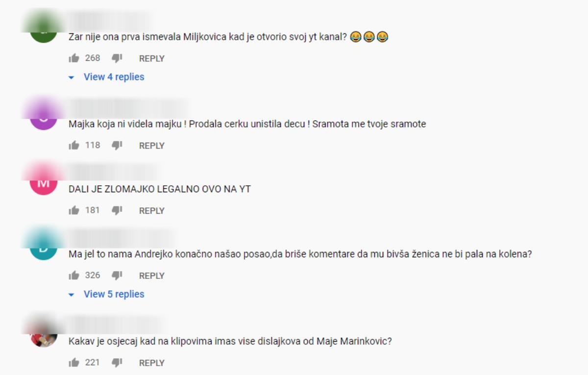Dislike the comment about Miljkovica's yt kanal
Image resolution: width=588 pixels, height=375 pixels.
tap(117, 58)
